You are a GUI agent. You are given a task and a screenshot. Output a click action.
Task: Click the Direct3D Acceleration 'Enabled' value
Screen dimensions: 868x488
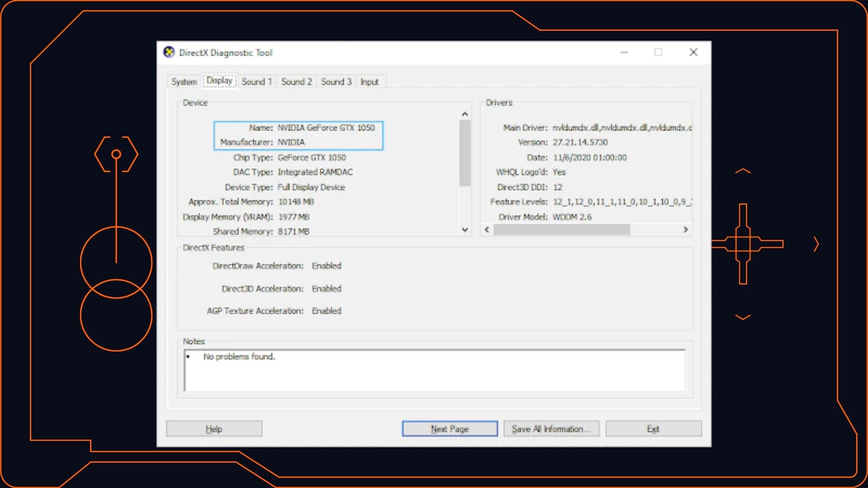click(326, 289)
